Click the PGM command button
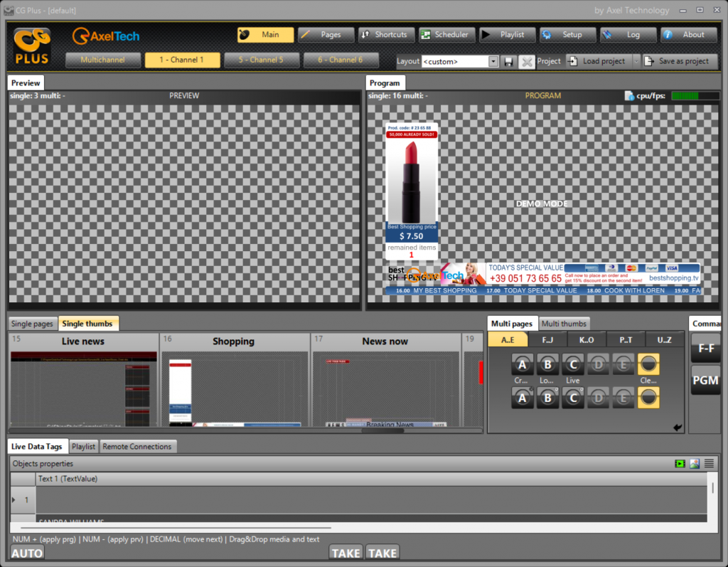728x567 pixels. click(x=705, y=380)
